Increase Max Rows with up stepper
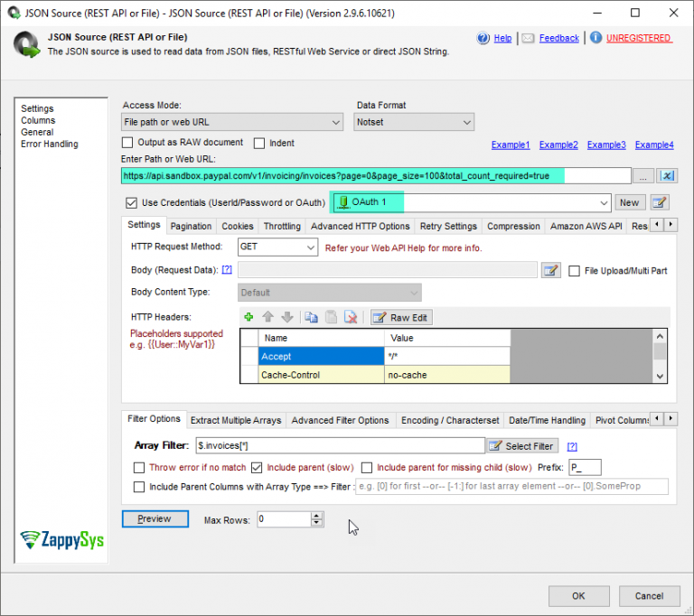The height and width of the screenshot is (616, 694). point(316,516)
